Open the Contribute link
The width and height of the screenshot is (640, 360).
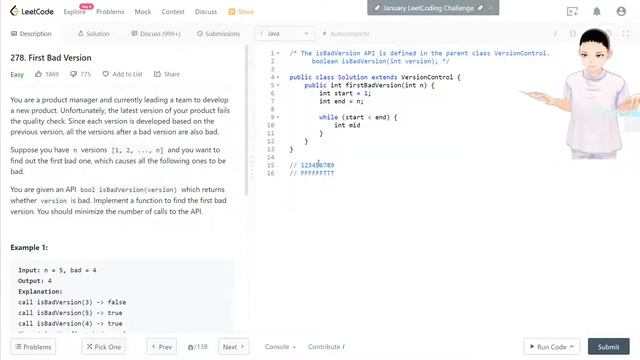tap(326, 347)
